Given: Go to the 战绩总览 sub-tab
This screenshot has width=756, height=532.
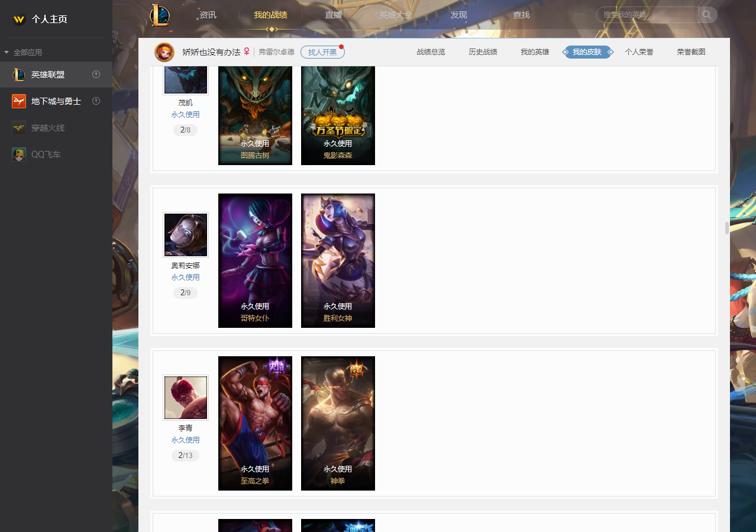Looking at the screenshot, I should point(431,52).
